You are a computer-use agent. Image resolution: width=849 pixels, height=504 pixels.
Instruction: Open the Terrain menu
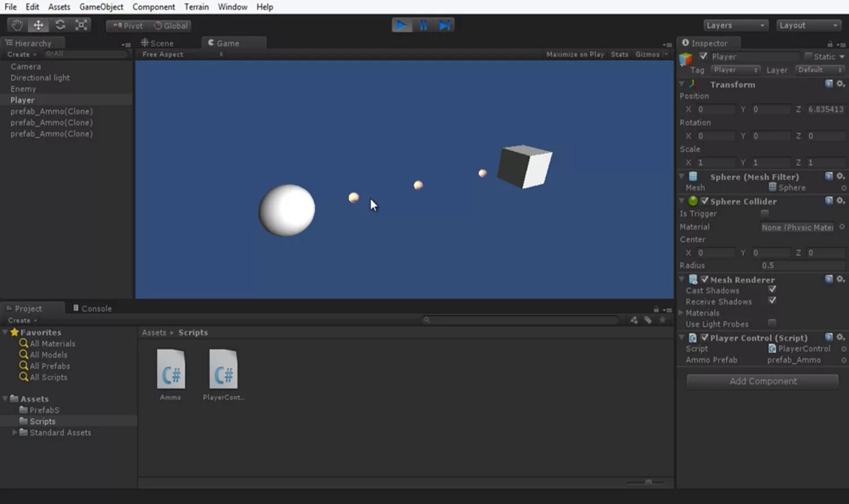coord(196,7)
